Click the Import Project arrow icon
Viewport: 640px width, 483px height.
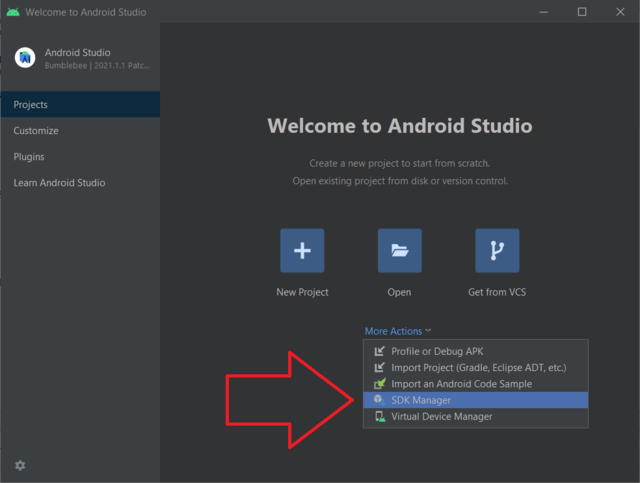[380, 367]
